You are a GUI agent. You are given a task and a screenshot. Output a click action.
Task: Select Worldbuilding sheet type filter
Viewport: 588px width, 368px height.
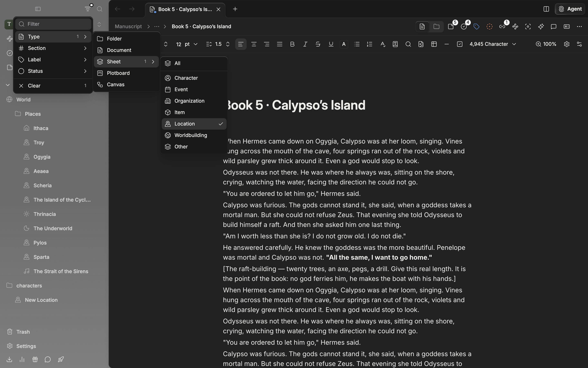(x=194, y=135)
